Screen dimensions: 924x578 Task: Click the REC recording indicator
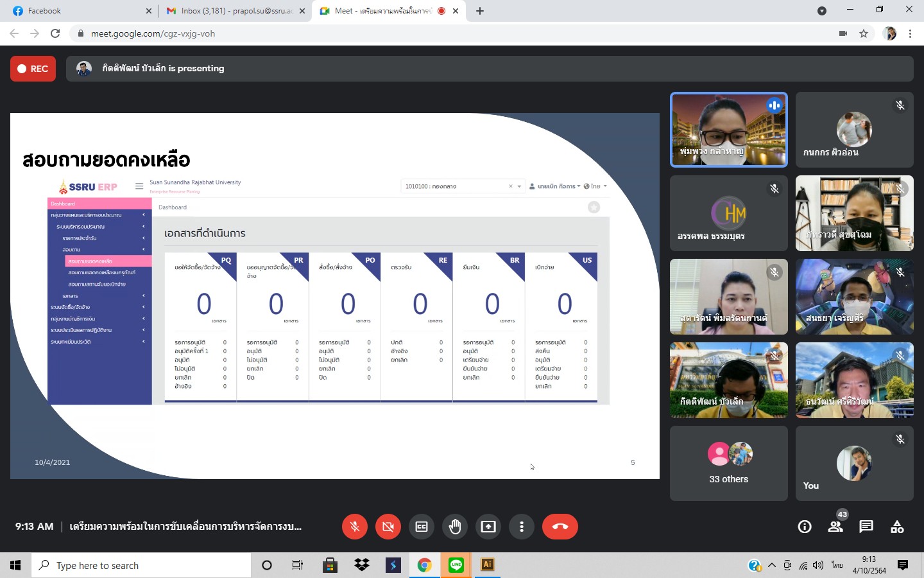click(x=33, y=69)
